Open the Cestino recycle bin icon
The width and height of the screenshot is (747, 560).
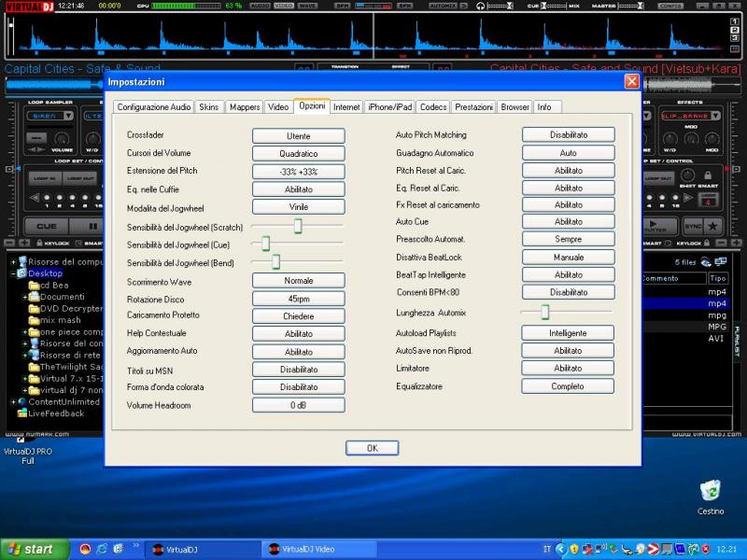click(710, 490)
